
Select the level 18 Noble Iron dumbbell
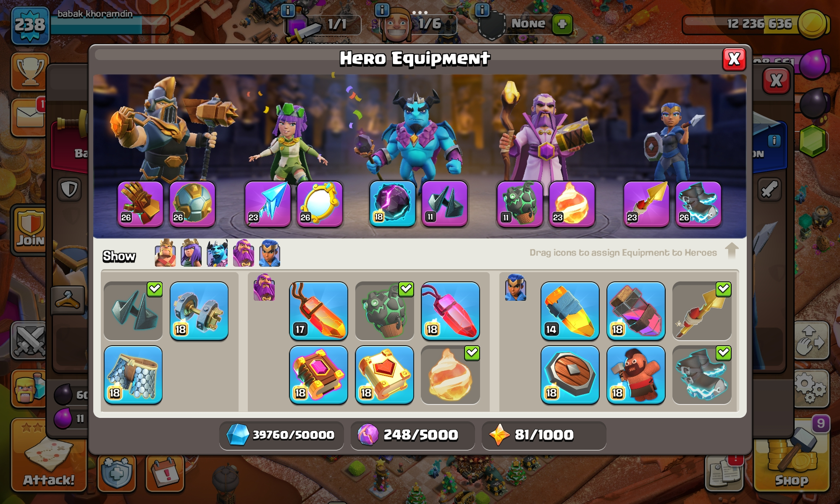point(199,311)
